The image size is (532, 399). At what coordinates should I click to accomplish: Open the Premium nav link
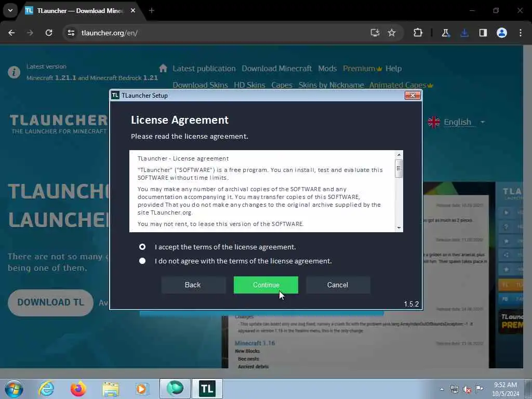362,69
